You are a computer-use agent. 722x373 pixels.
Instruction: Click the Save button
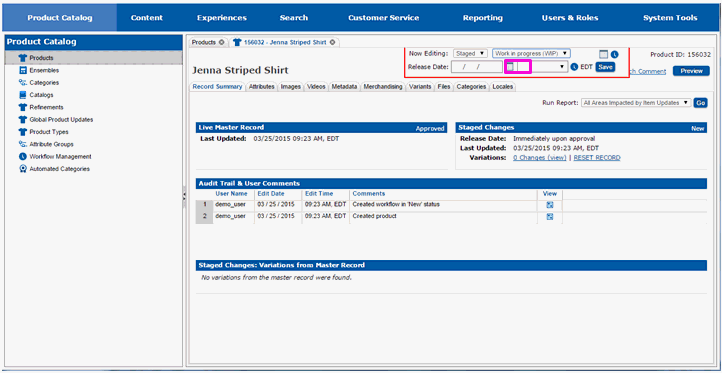[606, 67]
